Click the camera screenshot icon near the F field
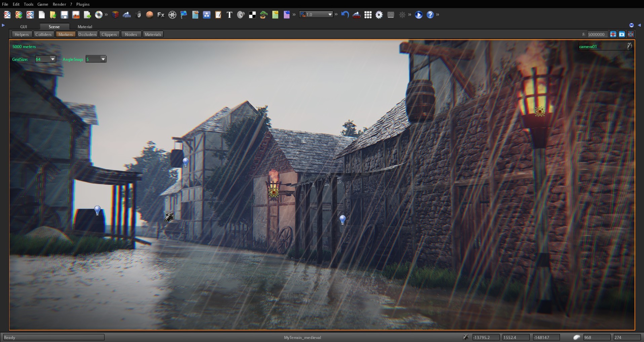 pos(622,34)
